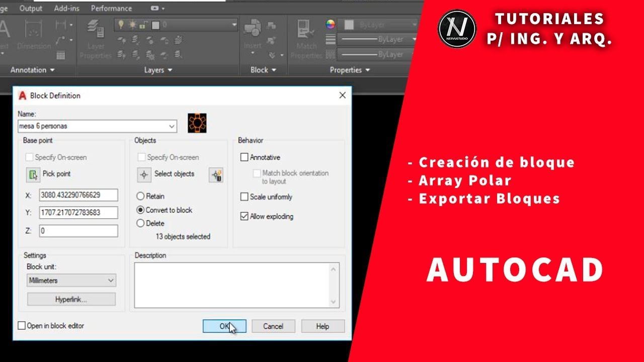Click the Help button

(323, 326)
